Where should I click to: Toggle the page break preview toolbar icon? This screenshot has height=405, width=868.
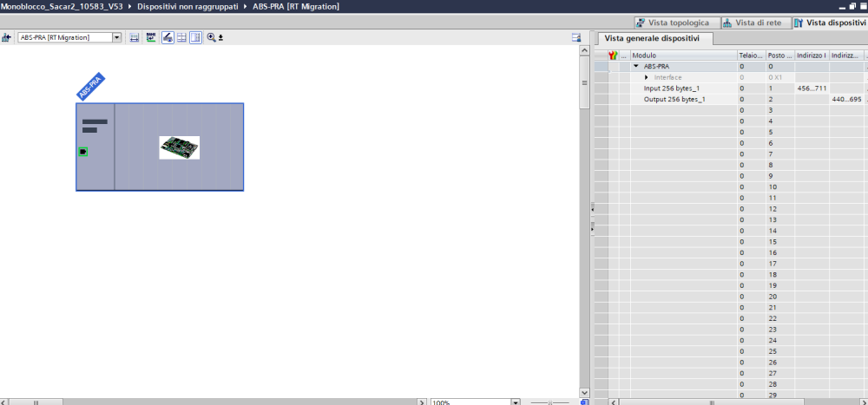pyautogui.click(x=167, y=37)
